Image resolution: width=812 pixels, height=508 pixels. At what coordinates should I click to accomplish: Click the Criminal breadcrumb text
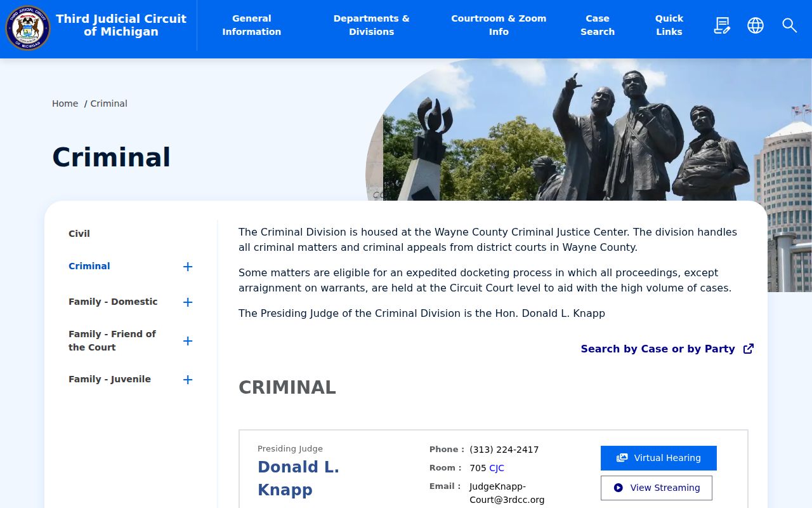point(109,104)
